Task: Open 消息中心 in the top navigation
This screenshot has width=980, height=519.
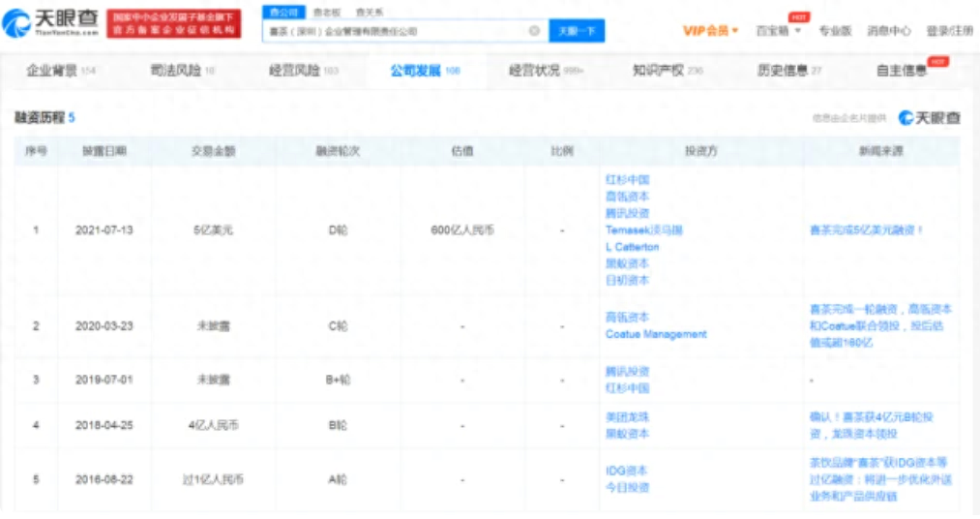Action: click(x=888, y=31)
